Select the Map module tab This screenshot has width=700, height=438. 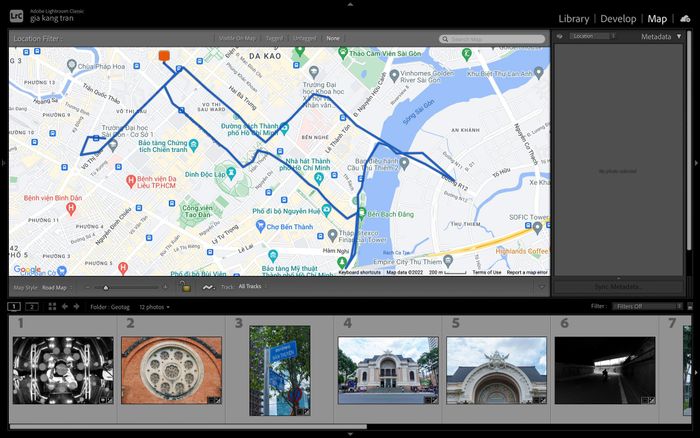[657, 19]
